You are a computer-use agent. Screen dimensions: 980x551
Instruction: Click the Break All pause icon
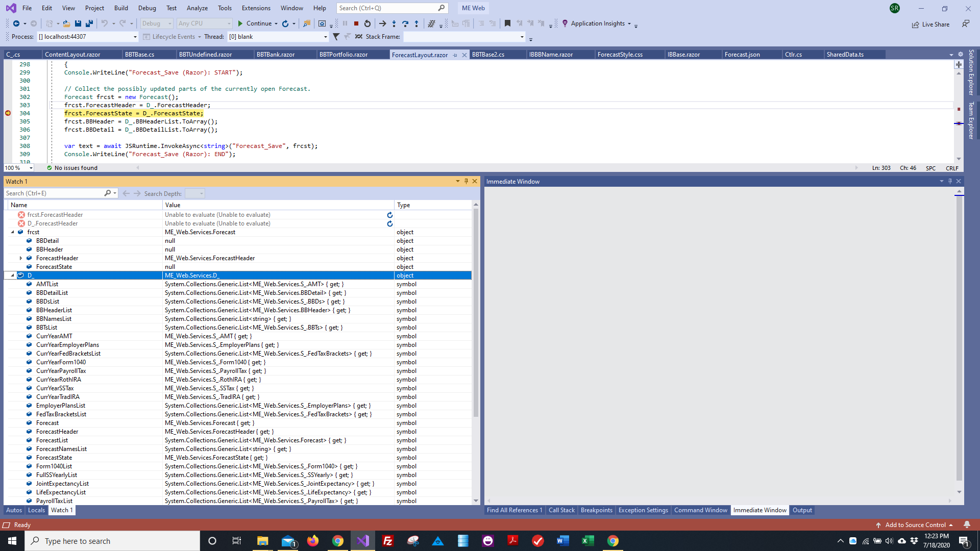345,23
